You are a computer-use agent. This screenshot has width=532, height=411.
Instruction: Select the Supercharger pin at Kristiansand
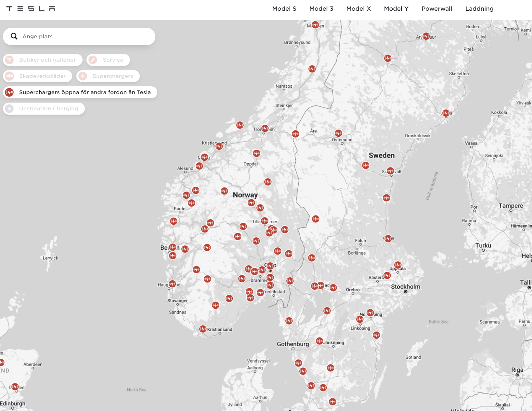coord(203,329)
